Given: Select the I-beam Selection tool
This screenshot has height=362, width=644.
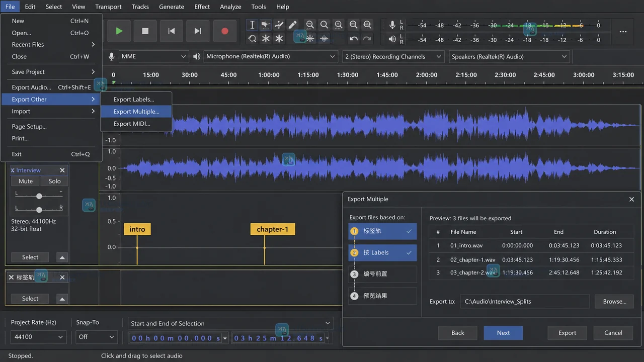Looking at the screenshot, I should coord(252,25).
